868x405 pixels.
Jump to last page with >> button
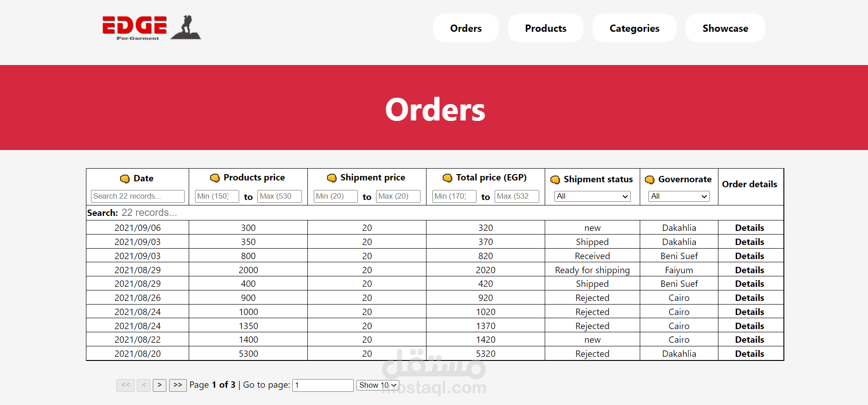(x=178, y=385)
